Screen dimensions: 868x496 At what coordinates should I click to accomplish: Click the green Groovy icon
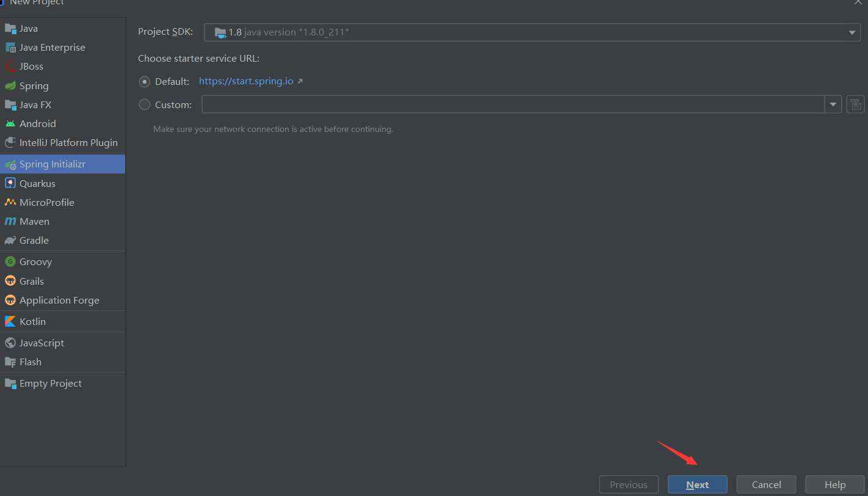pyautogui.click(x=10, y=261)
